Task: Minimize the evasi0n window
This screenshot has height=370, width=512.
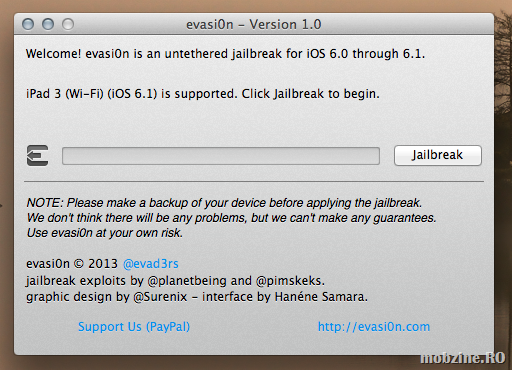Action: 48,24
